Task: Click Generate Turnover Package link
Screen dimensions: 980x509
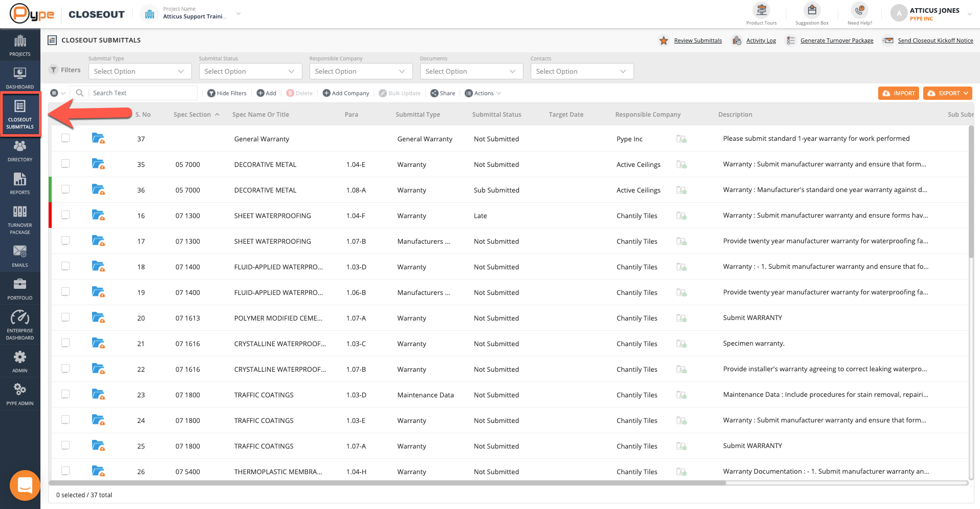Action: [x=837, y=40]
